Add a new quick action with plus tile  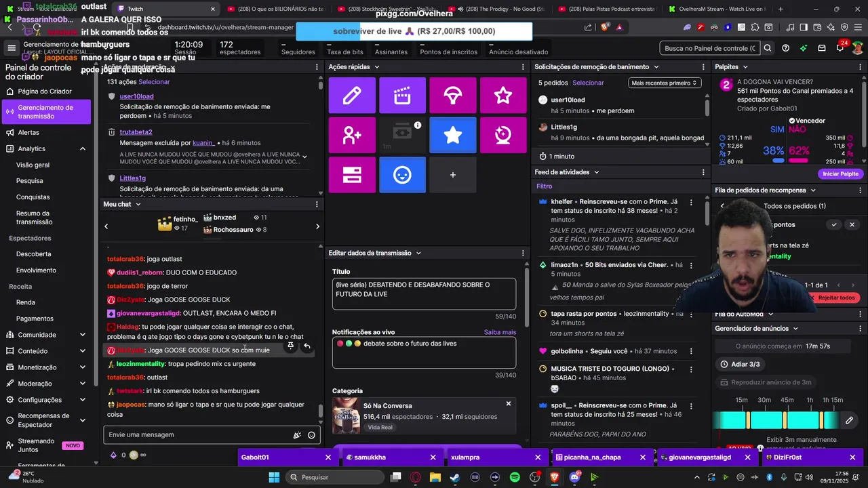453,175
